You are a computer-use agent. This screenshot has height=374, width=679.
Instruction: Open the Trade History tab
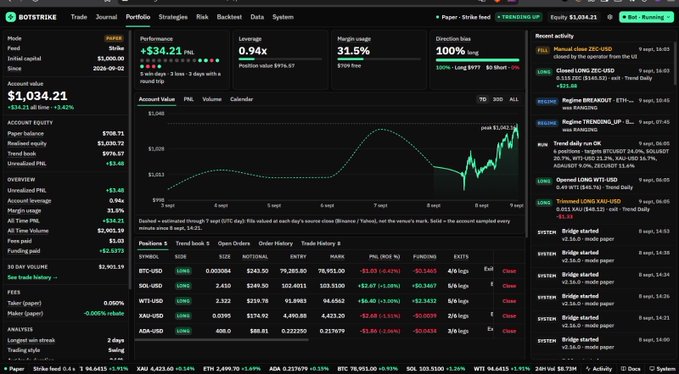(x=320, y=243)
